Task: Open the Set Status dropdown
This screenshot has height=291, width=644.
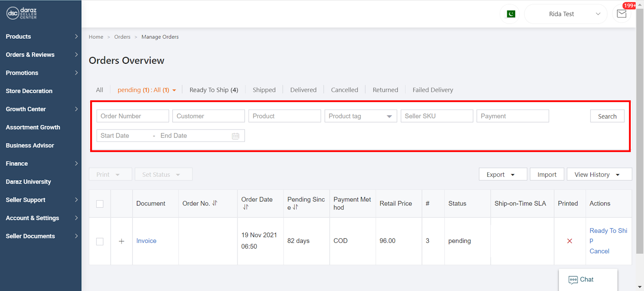Action: [x=163, y=175]
